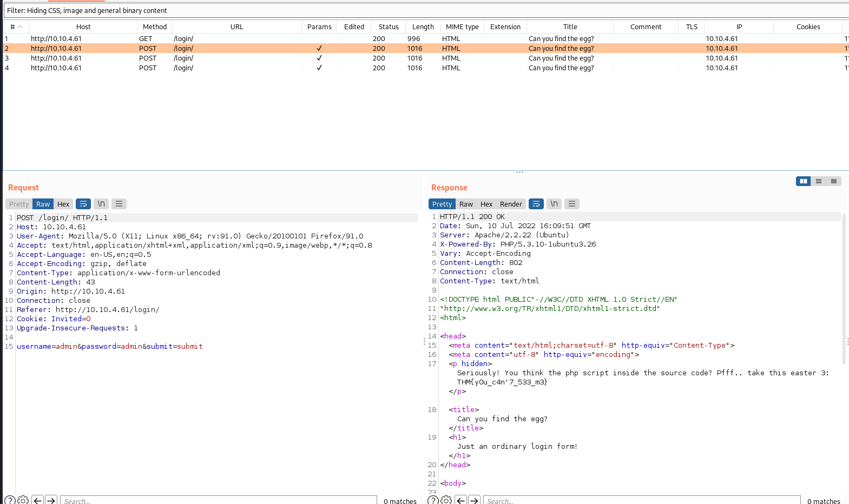Select Pretty tab in Response panel

tap(442, 204)
